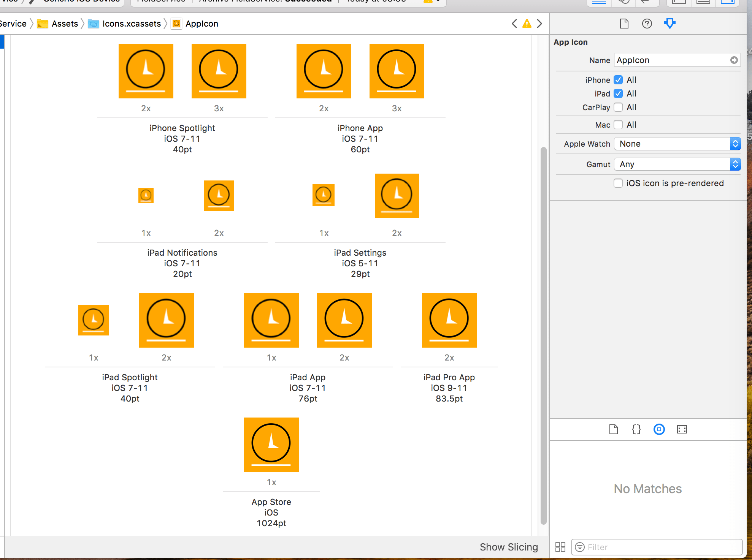Screen dimensions: 752x560
Task: Show the Media library
Action: point(682,429)
